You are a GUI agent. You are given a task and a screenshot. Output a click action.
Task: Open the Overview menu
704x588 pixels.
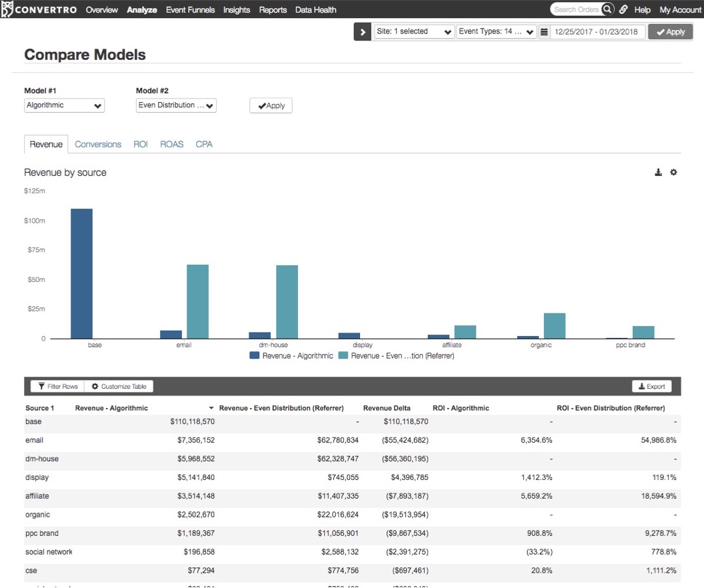tap(102, 9)
